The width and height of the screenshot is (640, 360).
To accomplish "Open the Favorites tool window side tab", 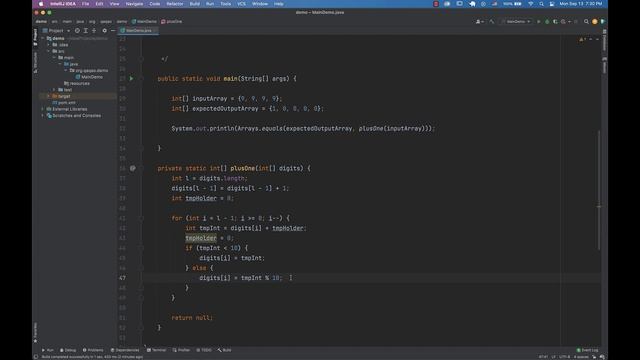I will coord(36,333).
